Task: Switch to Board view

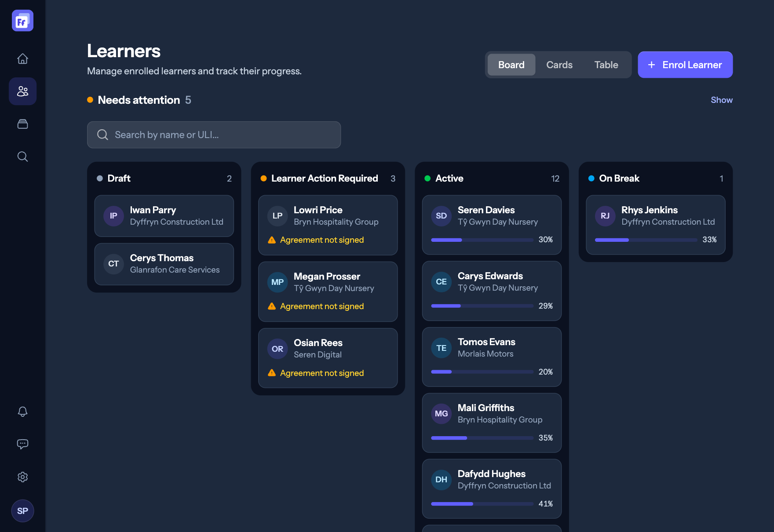Action: [511, 65]
